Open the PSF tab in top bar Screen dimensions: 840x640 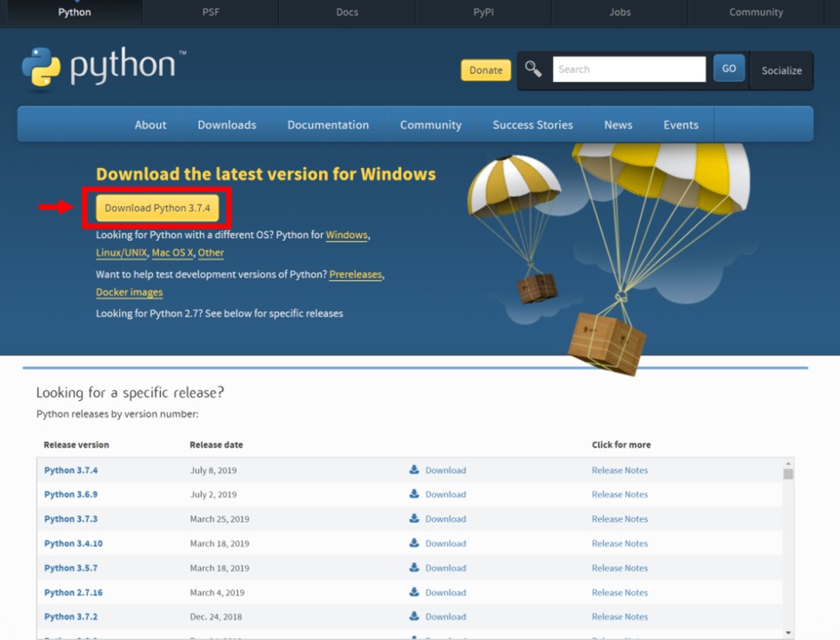[211, 12]
